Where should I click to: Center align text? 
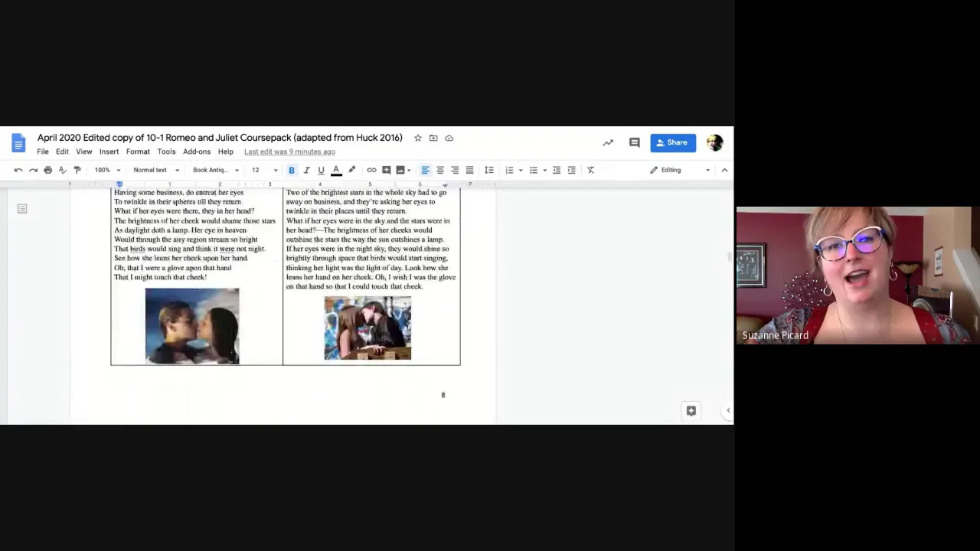[x=440, y=170]
